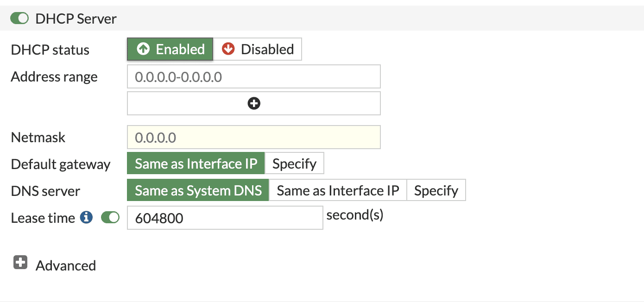Click the plus icon beside Advanced
The height and width of the screenshot is (302, 644).
[20, 263]
